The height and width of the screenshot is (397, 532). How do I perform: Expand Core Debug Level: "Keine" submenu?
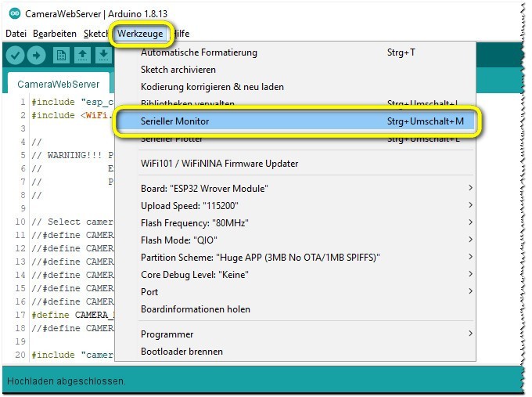click(295, 275)
